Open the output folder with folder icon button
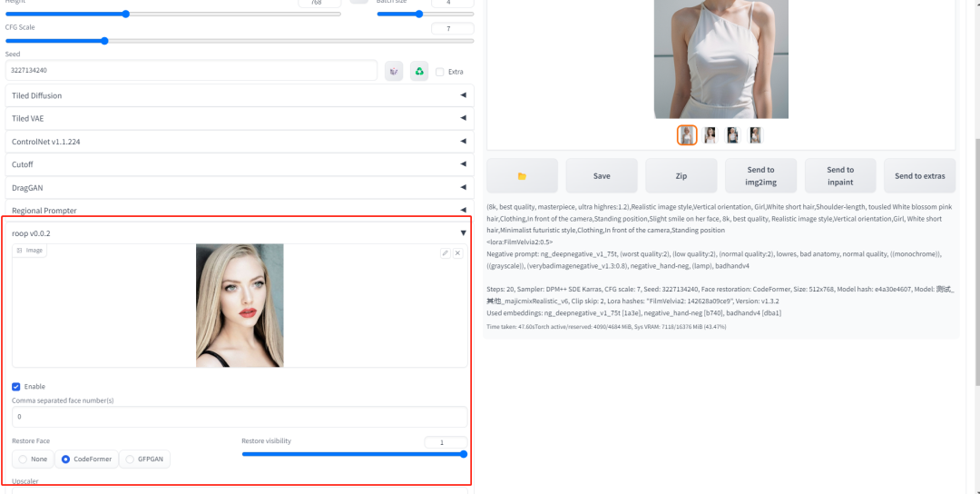Image resolution: width=980 pixels, height=494 pixels. click(522, 175)
